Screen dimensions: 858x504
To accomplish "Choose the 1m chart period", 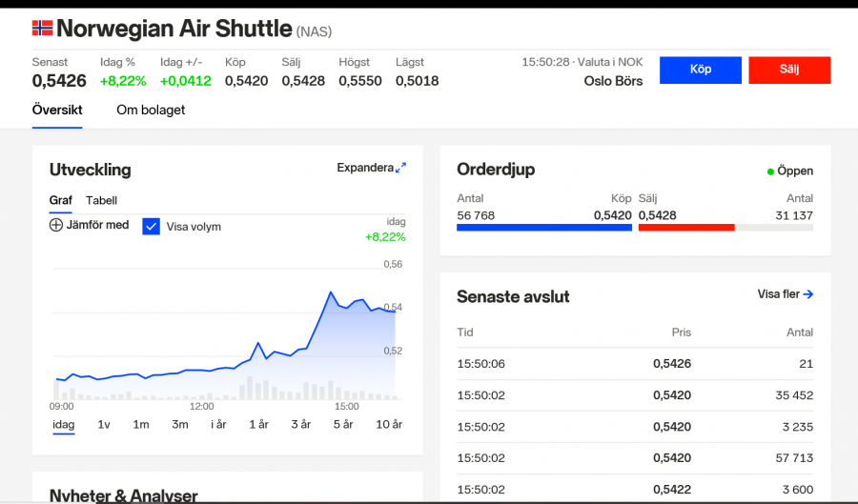I will pyautogui.click(x=141, y=424).
